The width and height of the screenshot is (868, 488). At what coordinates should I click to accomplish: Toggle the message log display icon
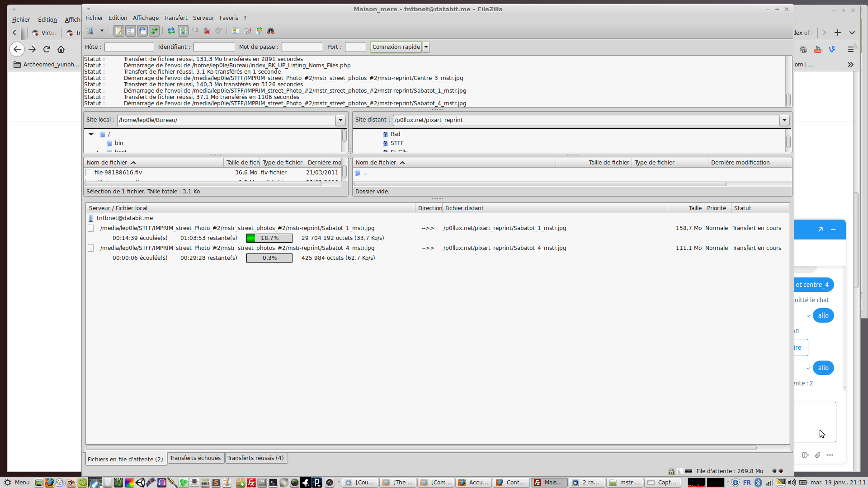(x=119, y=31)
